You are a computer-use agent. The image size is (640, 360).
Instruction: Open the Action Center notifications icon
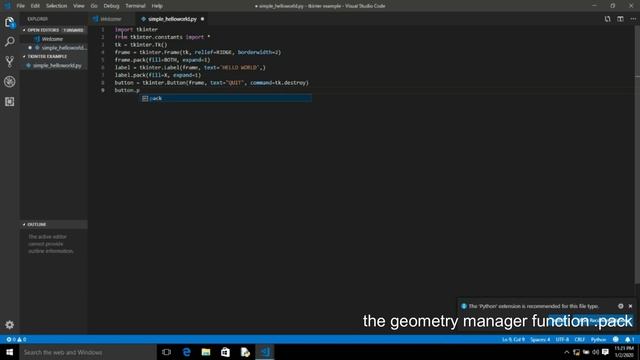point(605,352)
